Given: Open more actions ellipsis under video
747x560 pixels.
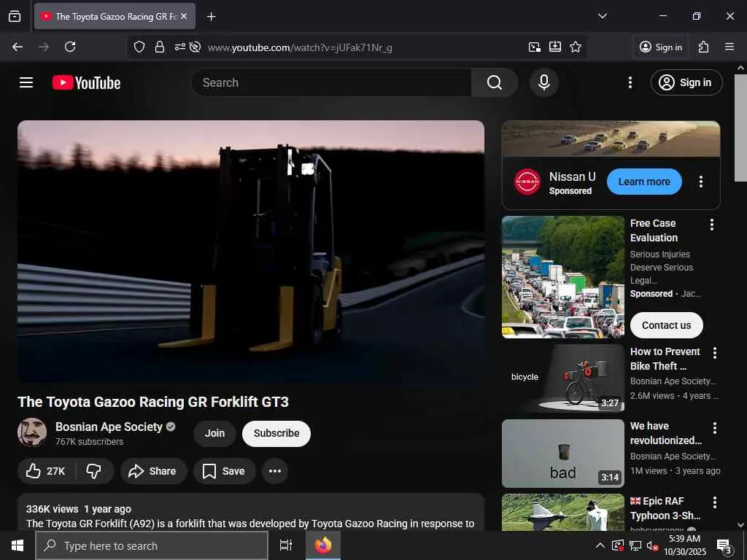Looking at the screenshot, I should (275, 471).
